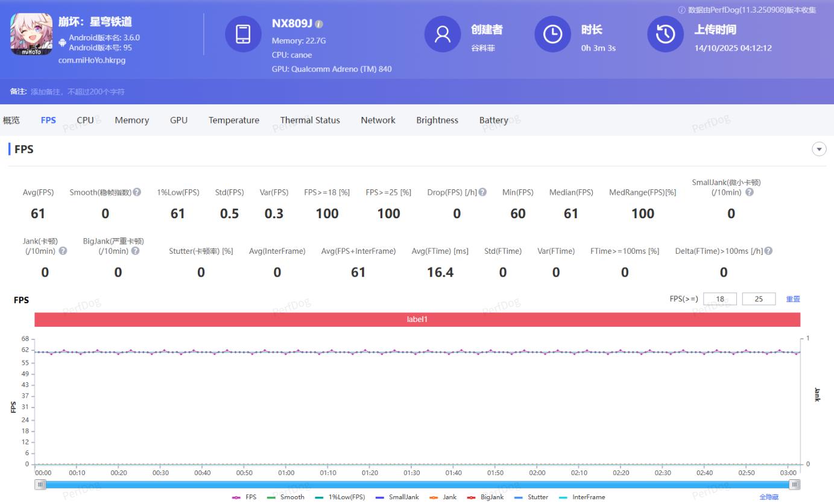Click the help icon after Delta(FTime)>100ms
Screen dimensions: 834x504
[768, 251]
